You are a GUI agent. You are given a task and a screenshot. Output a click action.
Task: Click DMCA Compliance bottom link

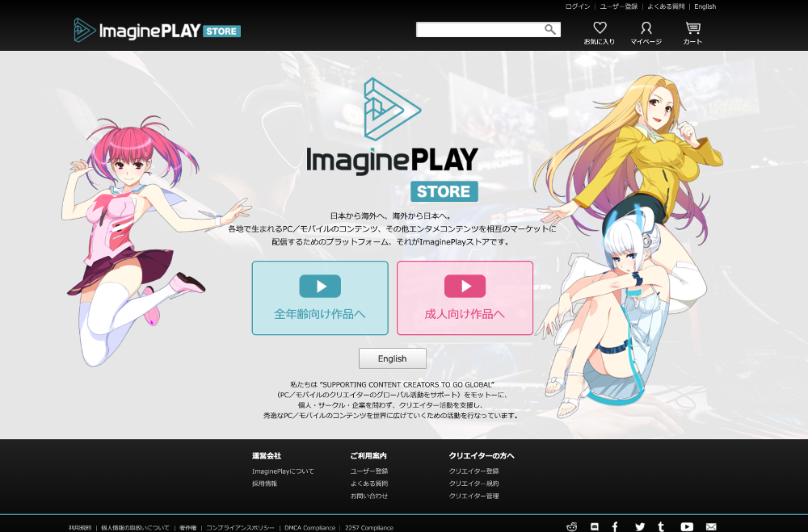[309, 528]
